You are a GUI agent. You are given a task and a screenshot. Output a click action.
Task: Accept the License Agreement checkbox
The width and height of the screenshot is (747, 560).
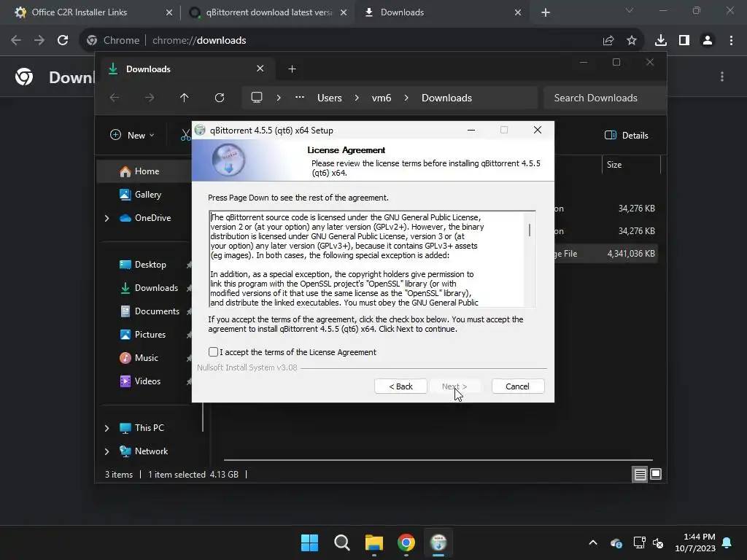[x=213, y=352]
